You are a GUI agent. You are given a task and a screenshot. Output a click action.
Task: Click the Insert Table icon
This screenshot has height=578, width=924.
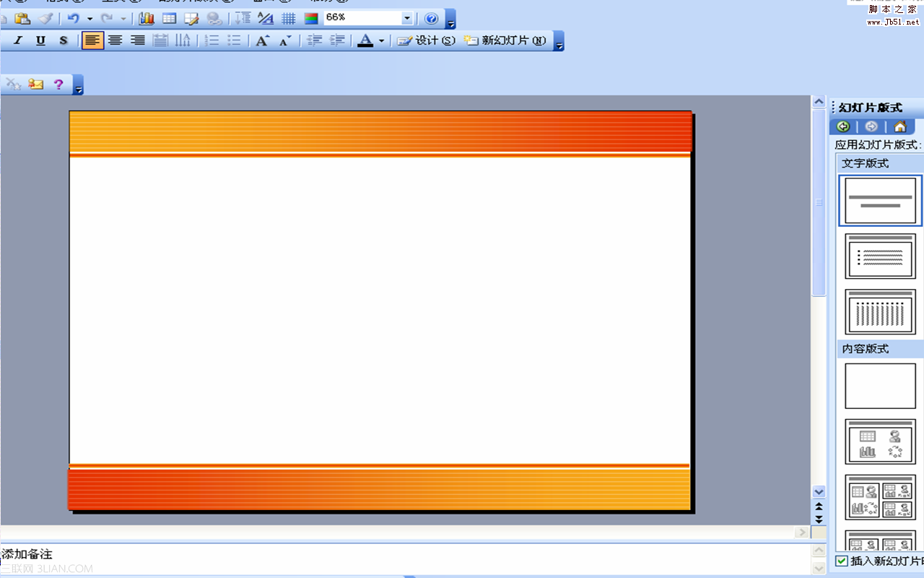point(169,19)
